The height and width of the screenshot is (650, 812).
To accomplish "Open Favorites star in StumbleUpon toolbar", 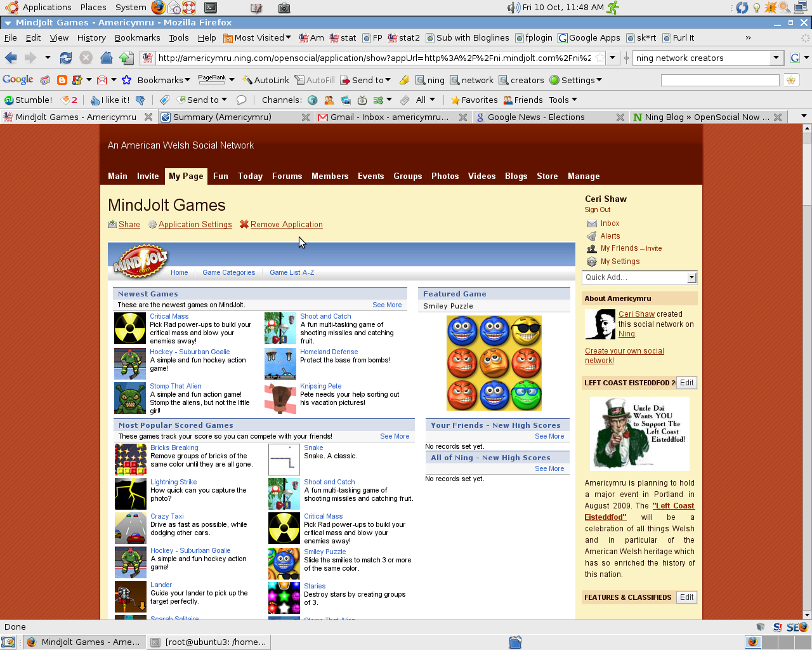I will 474,100.
